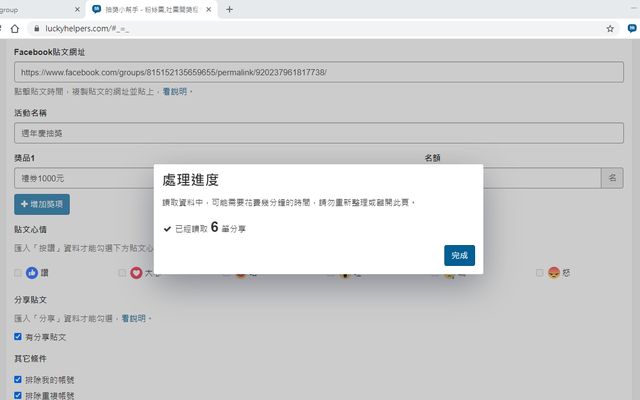This screenshot has height=400, width=640.
Task: Click the 增加獎項 add prize button
Action: click(x=42, y=204)
